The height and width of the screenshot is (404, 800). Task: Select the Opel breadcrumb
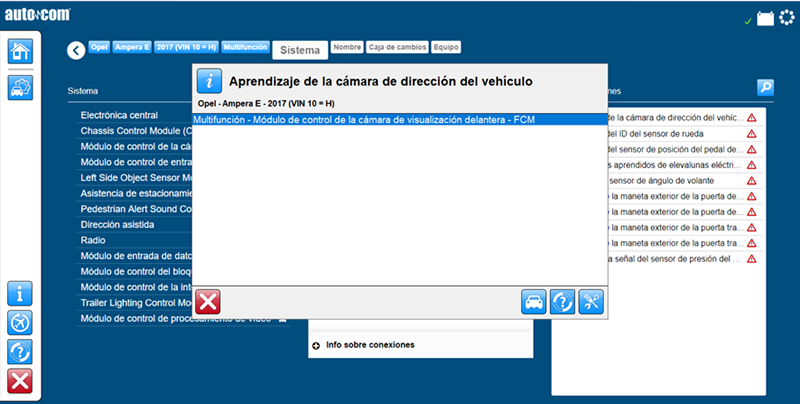(99, 47)
